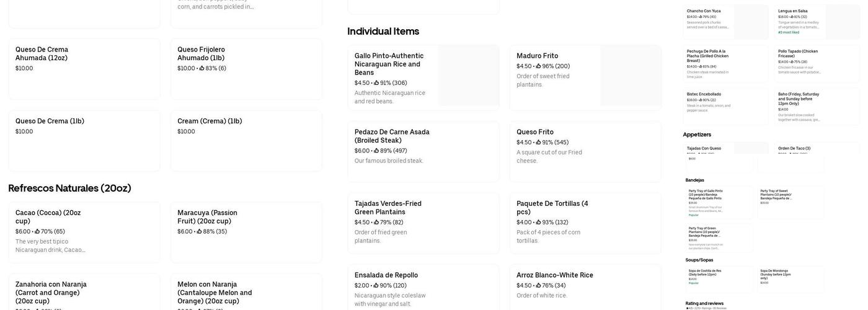Open Queso De Crema Ahumada (12oz) item
Screen dimensions: 868x310
[84, 69]
